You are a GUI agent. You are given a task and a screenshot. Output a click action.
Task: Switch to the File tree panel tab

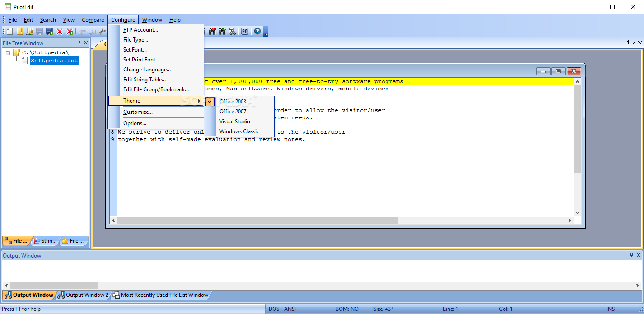point(17,241)
